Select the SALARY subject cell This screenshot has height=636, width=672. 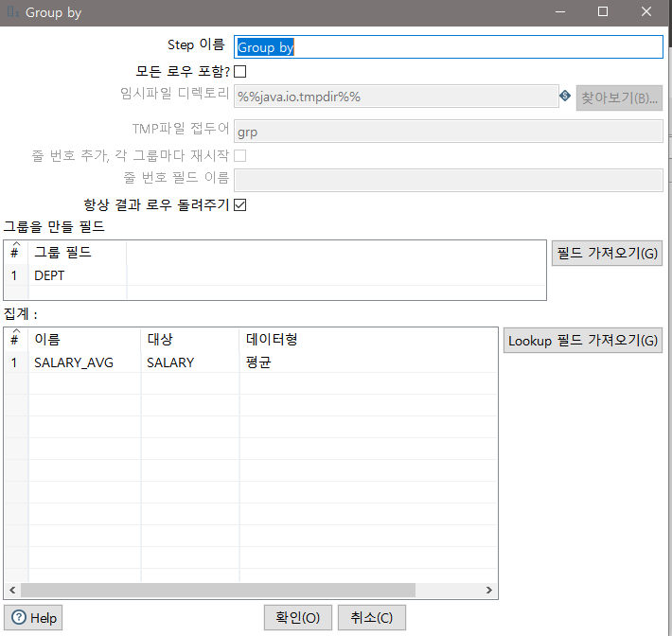(x=190, y=362)
